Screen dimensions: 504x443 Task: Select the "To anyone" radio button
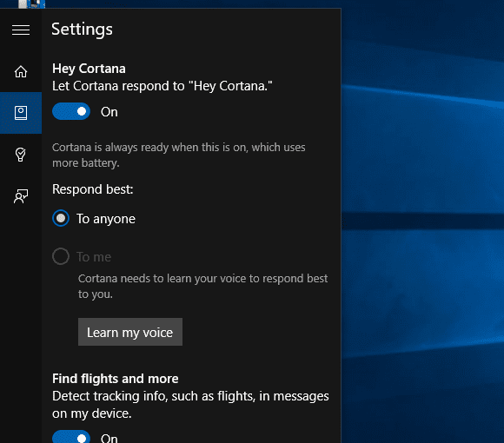61,218
